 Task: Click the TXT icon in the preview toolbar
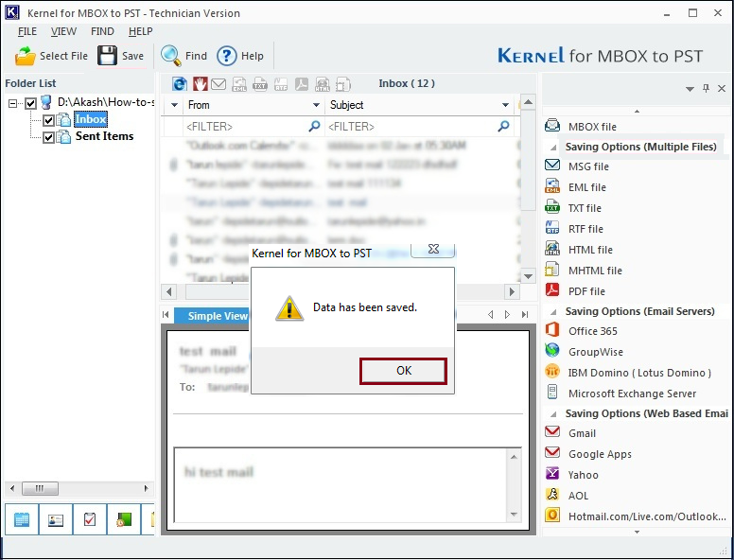coord(260,84)
